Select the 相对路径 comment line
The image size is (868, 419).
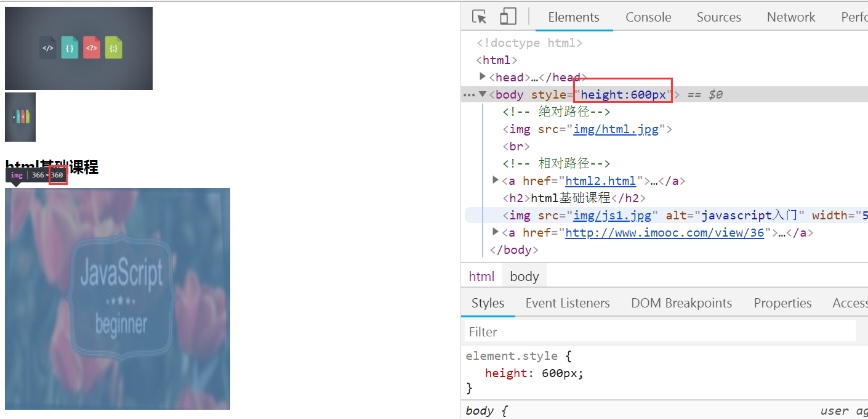pyautogui.click(x=557, y=164)
